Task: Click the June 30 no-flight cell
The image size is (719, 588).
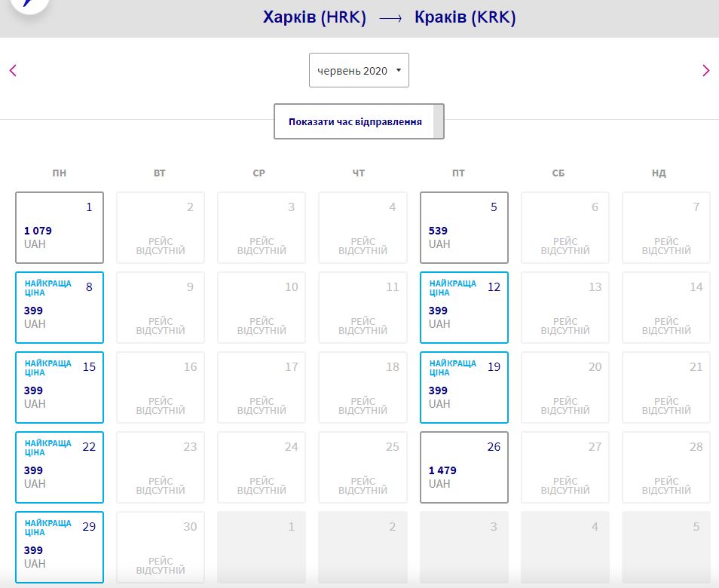Action: click(x=161, y=547)
